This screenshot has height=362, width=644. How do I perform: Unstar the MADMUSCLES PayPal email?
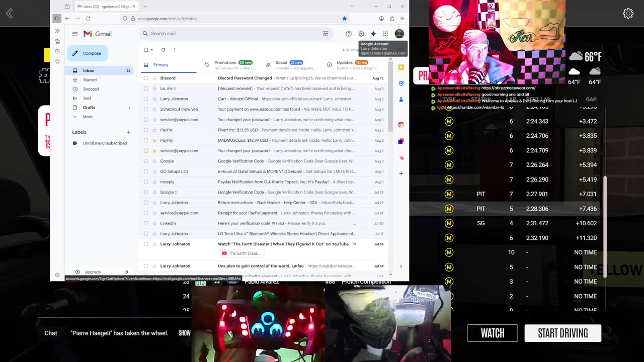coord(154,140)
